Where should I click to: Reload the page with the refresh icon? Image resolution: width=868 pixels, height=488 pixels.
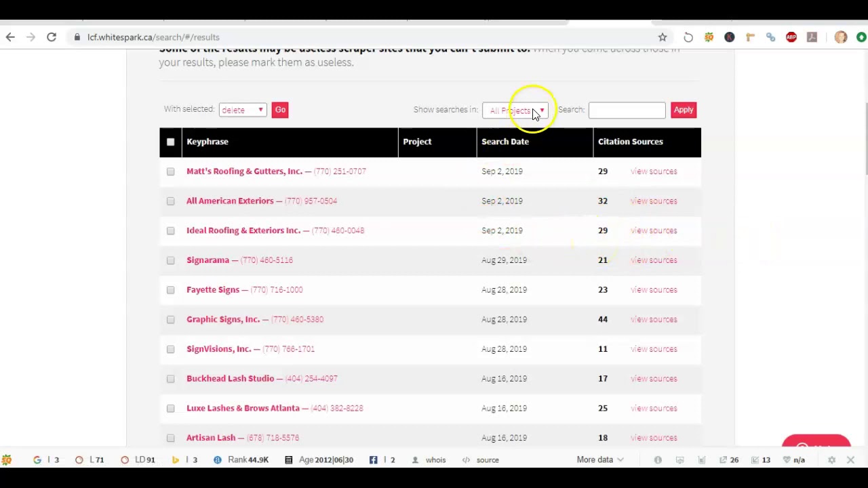[52, 37]
